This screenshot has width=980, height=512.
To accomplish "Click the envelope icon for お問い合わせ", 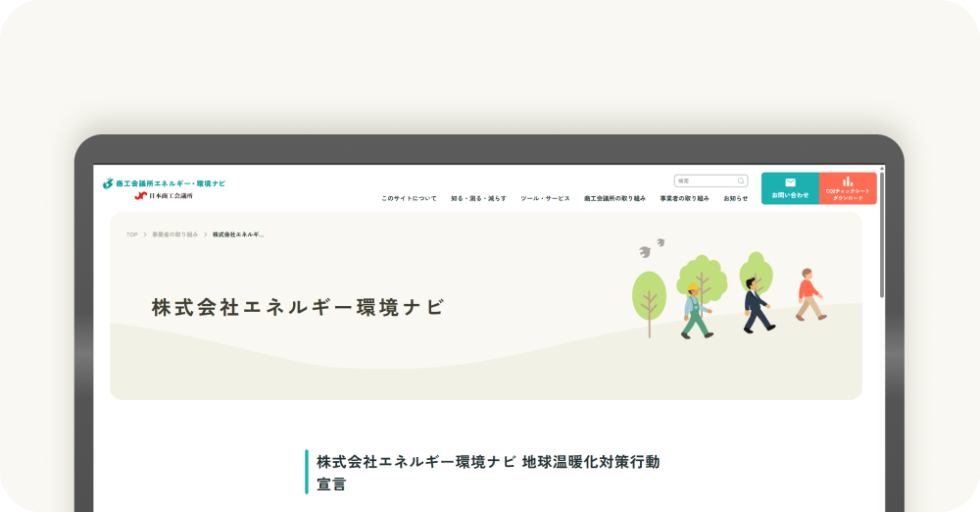I will (x=790, y=182).
